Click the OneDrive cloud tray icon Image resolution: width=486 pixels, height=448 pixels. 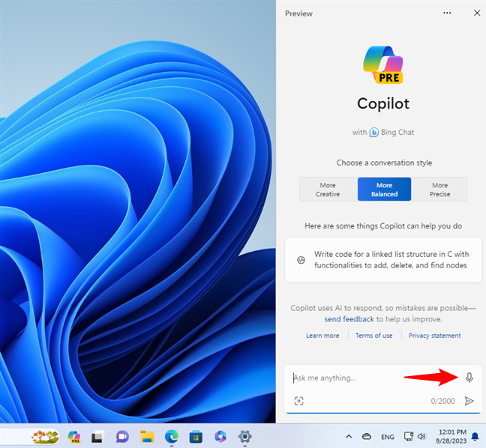(x=366, y=437)
